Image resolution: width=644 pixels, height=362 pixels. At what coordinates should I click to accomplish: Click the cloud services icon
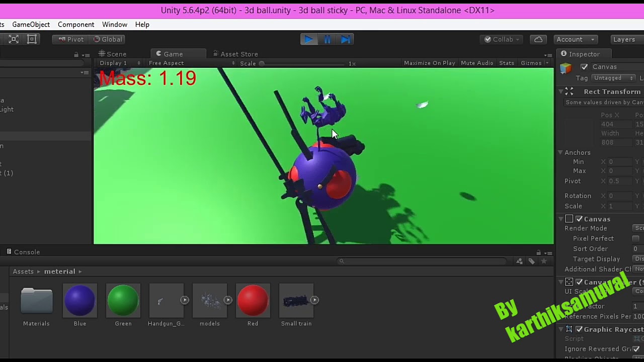[x=538, y=39]
